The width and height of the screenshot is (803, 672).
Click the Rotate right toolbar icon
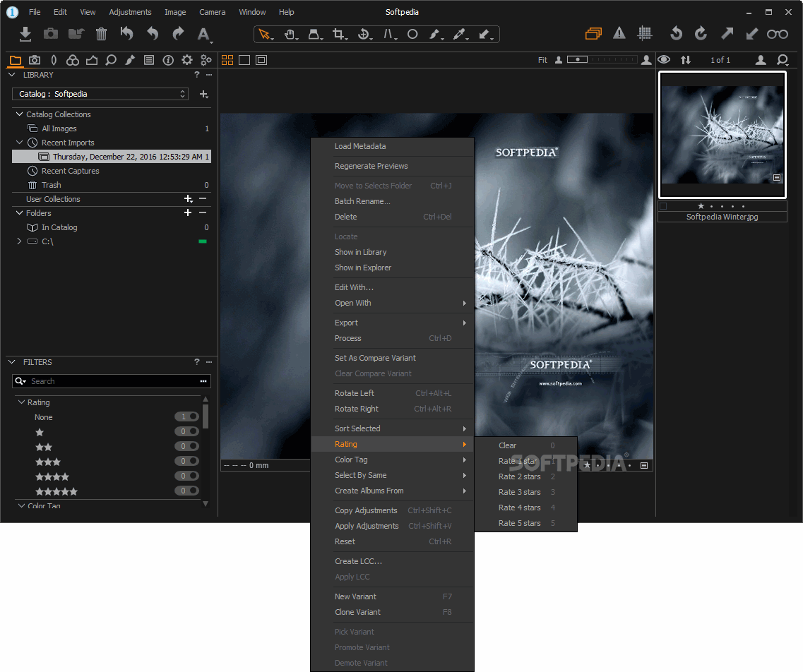click(701, 34)
